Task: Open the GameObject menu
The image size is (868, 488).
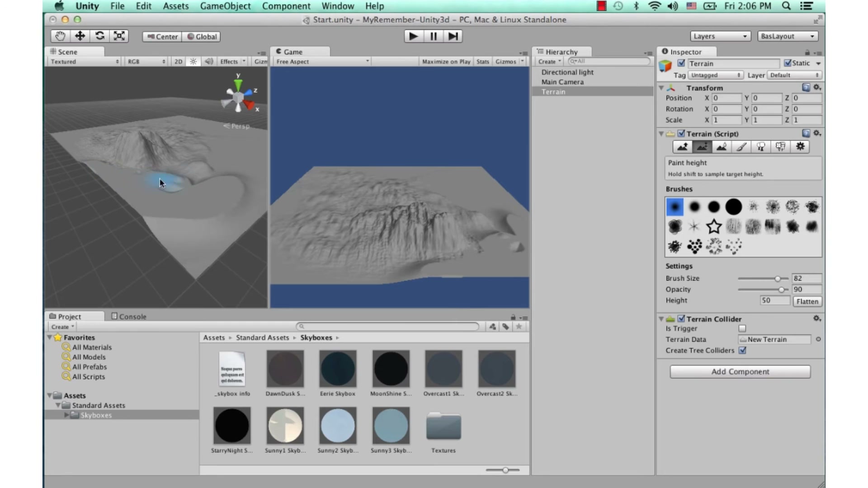Action: point(225,6)
